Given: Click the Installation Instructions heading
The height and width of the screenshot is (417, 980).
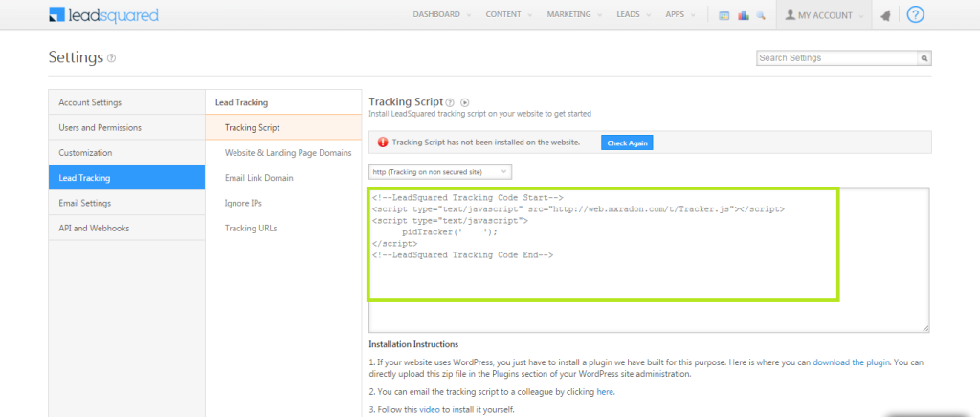Looking at the screenshot, I should tap(413, 344).
